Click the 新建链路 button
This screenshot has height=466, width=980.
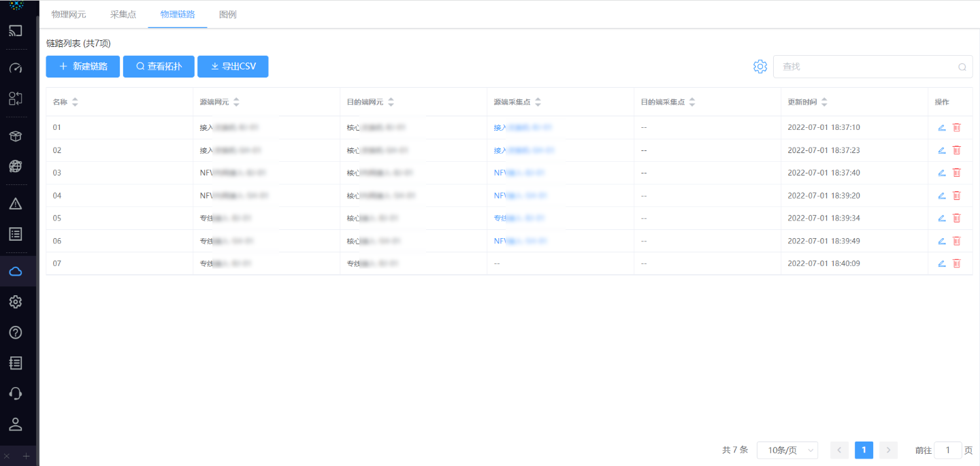click(82, 67)
